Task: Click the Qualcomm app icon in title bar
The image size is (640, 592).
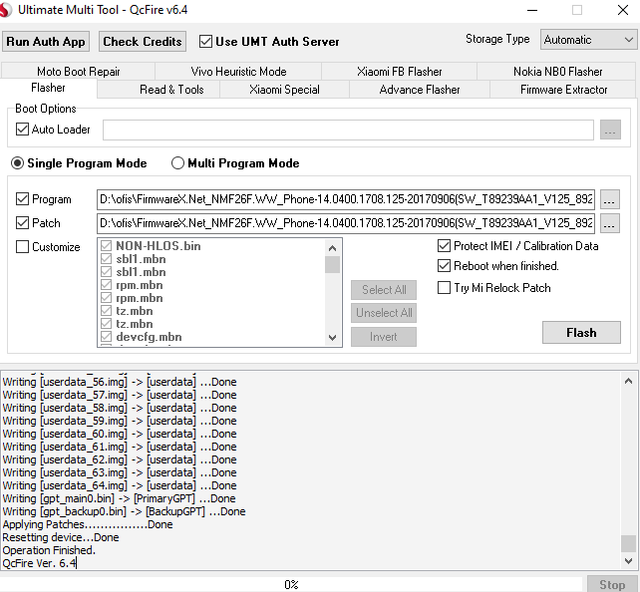Action: click(x=5, y=10)
